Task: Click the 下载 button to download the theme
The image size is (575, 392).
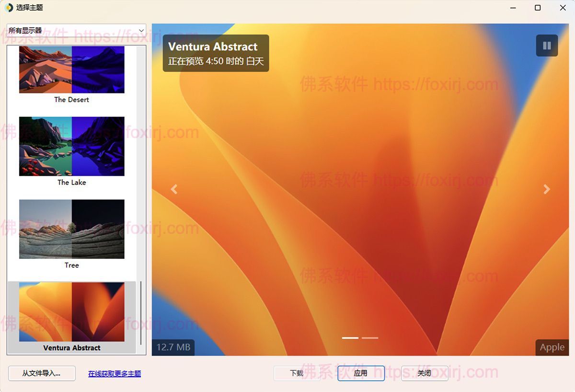Action: tap(297, 373)
